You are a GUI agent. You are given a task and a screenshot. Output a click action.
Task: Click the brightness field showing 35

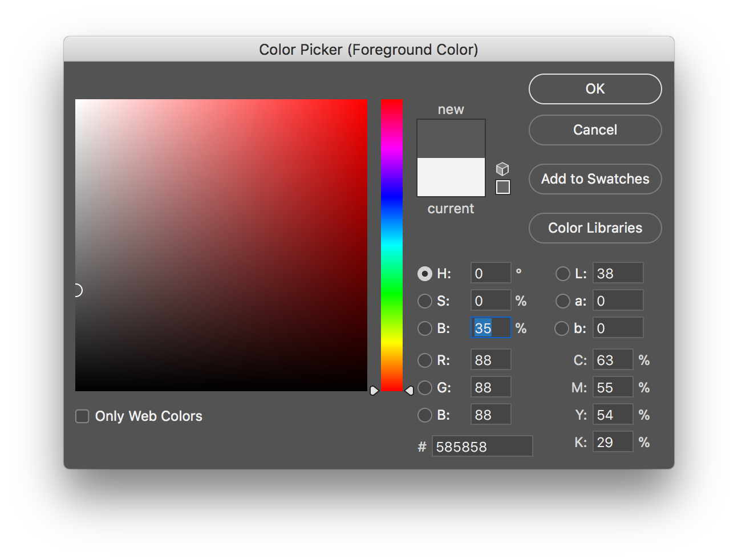(491, 328)
